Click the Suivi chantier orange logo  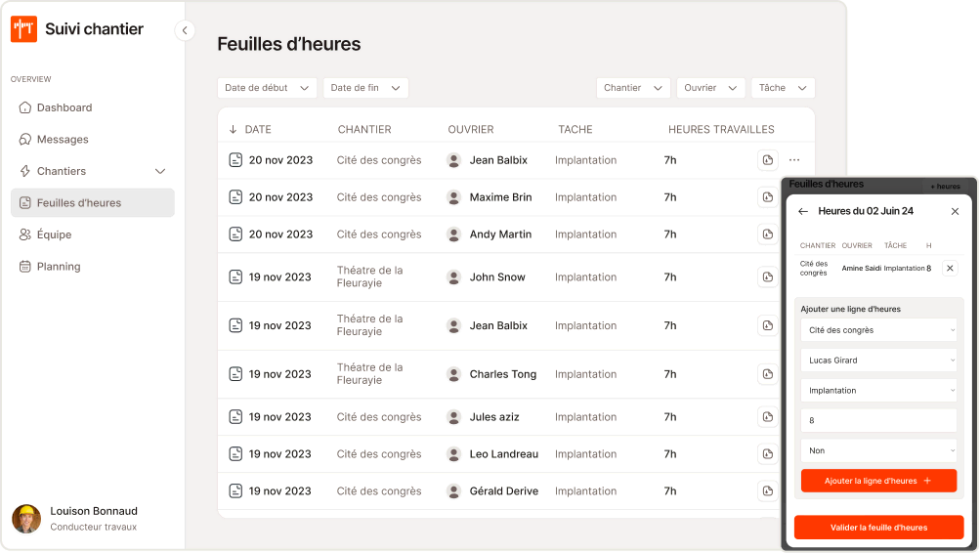coord(23,28)
